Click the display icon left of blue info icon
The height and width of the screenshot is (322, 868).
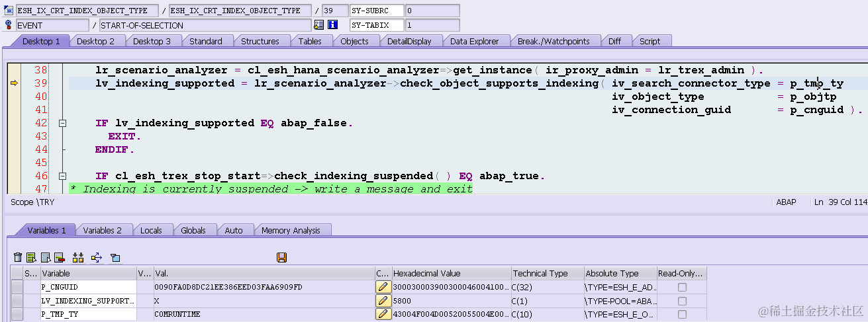[318, 25]
